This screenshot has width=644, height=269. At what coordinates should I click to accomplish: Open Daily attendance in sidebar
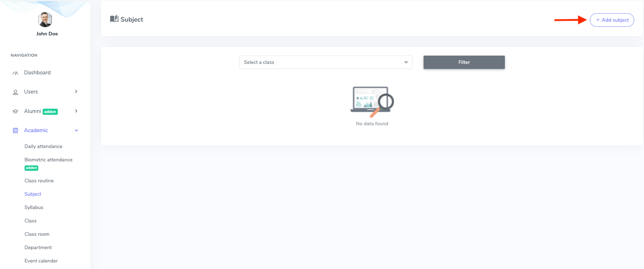click(43, 147)
